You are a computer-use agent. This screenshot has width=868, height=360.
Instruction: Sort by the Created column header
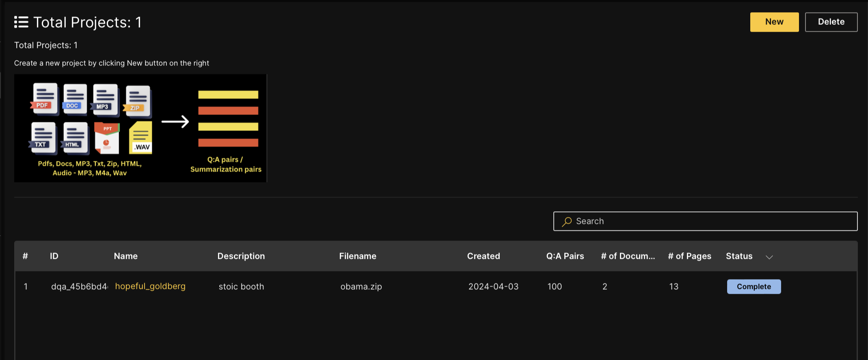tap(483, 256)
